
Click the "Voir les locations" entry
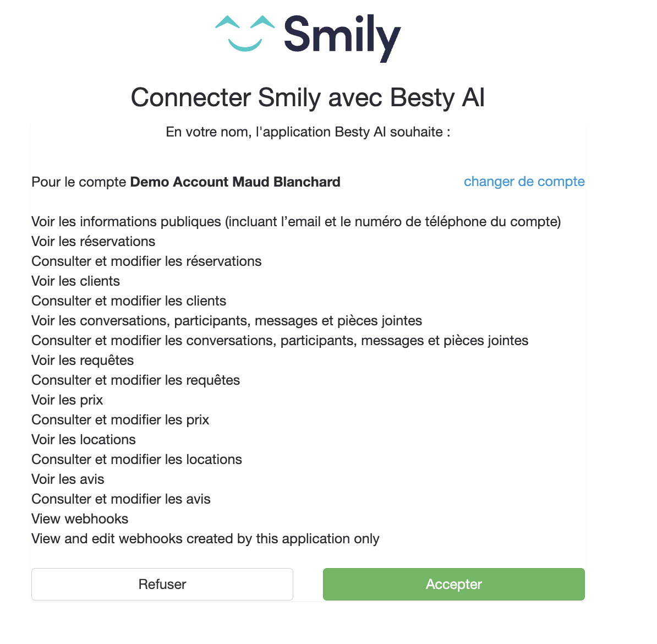83,439
